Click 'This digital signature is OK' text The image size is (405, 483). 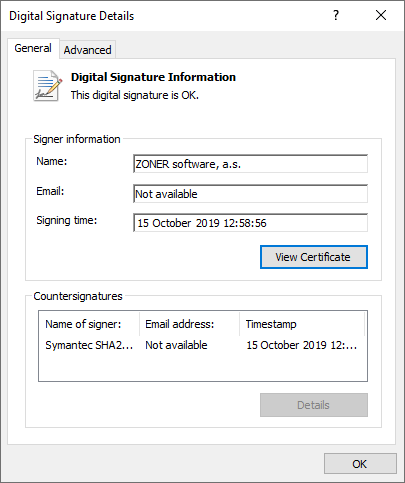[x=135, y=95]
